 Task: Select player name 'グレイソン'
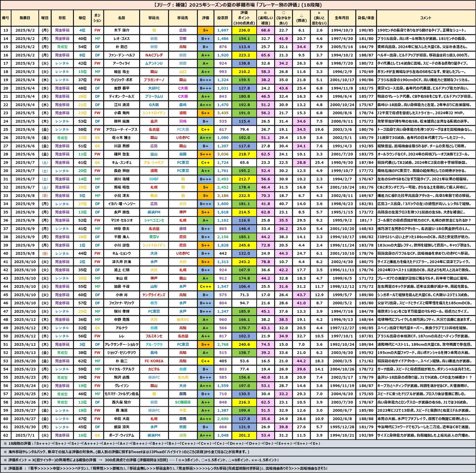121,386
